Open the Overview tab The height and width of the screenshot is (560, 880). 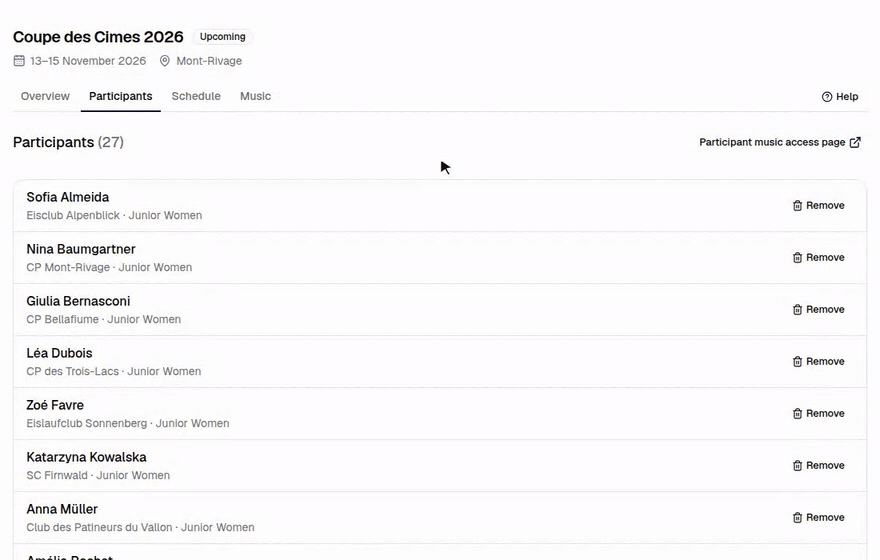(45, 96)
